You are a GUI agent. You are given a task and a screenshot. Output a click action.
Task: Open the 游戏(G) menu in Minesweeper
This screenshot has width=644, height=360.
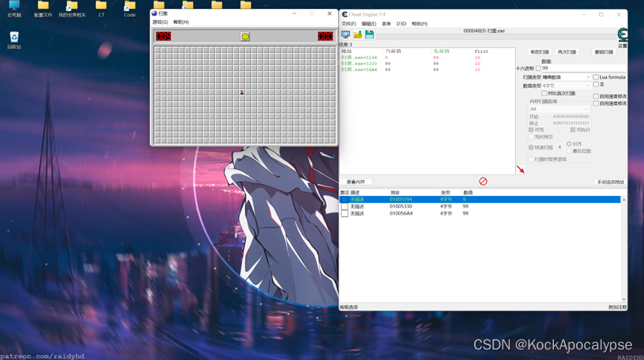click(x=160, y=22)
